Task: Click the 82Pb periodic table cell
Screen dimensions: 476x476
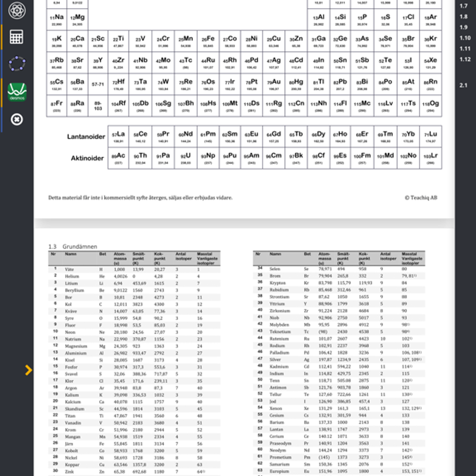Action: pos(340,84)
